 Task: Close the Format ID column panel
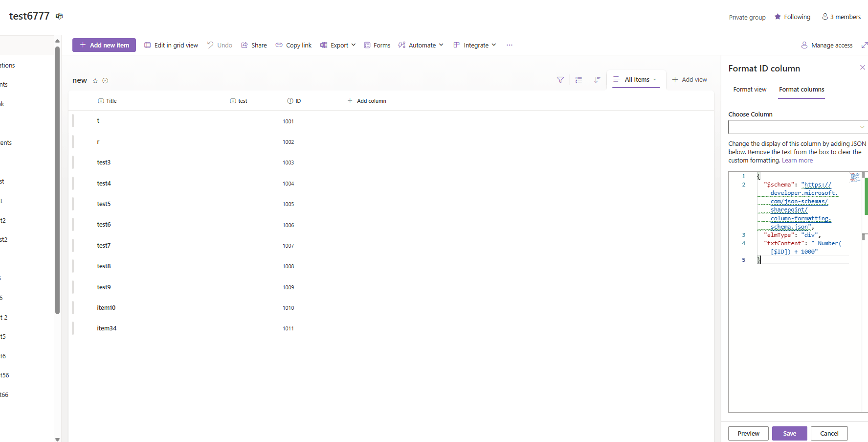(863, 68)
